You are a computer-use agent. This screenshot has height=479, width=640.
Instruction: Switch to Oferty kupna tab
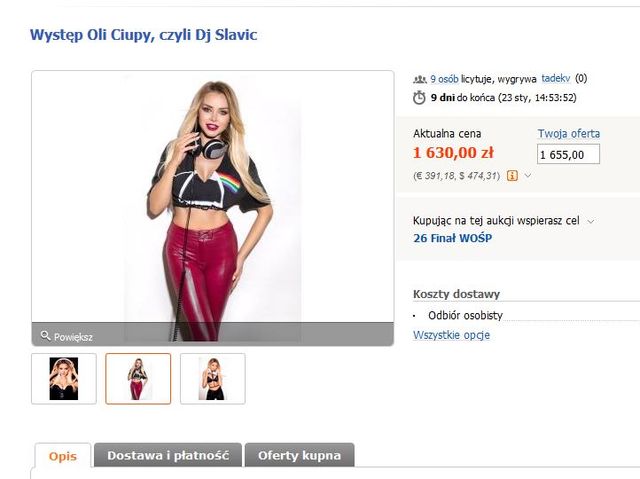(299, 456)
